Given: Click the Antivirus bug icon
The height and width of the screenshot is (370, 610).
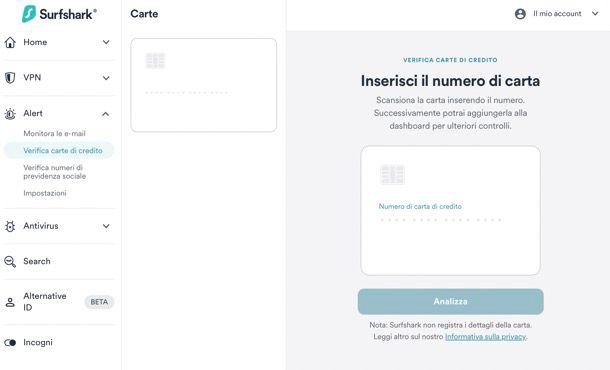Looking at the screenshot, I should 10,226.
